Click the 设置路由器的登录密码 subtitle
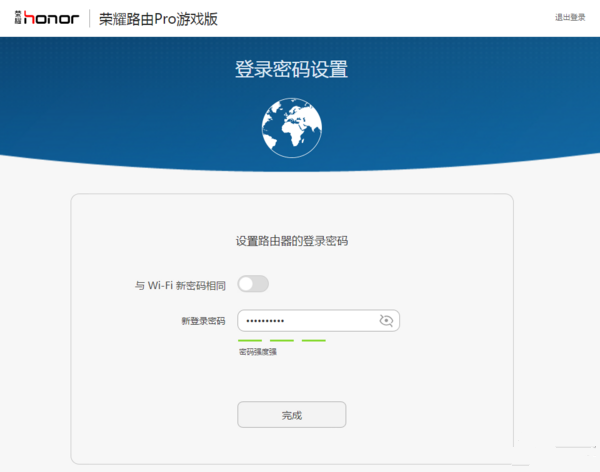The width and height of the screenshot is (600, 472). coord(291,241)
